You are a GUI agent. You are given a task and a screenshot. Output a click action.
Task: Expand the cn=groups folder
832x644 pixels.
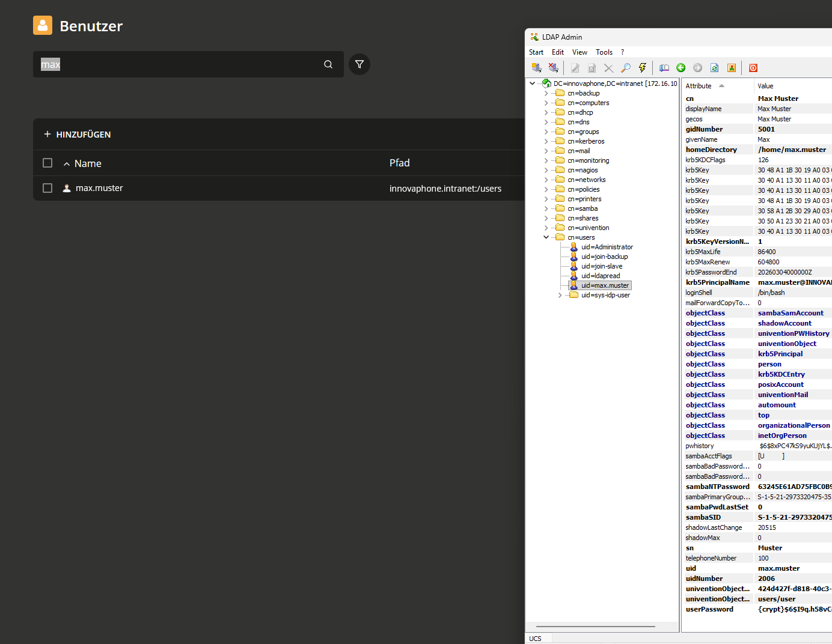546,132
